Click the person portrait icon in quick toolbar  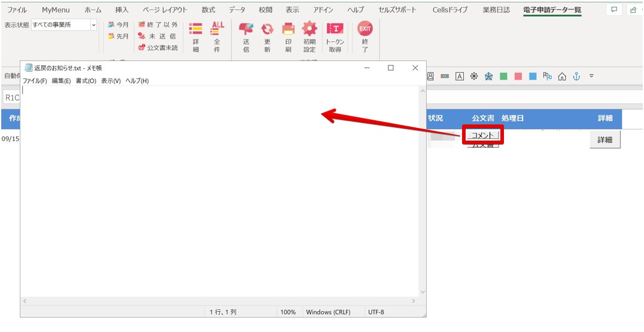pyautogui.click(x=431, y=76)
